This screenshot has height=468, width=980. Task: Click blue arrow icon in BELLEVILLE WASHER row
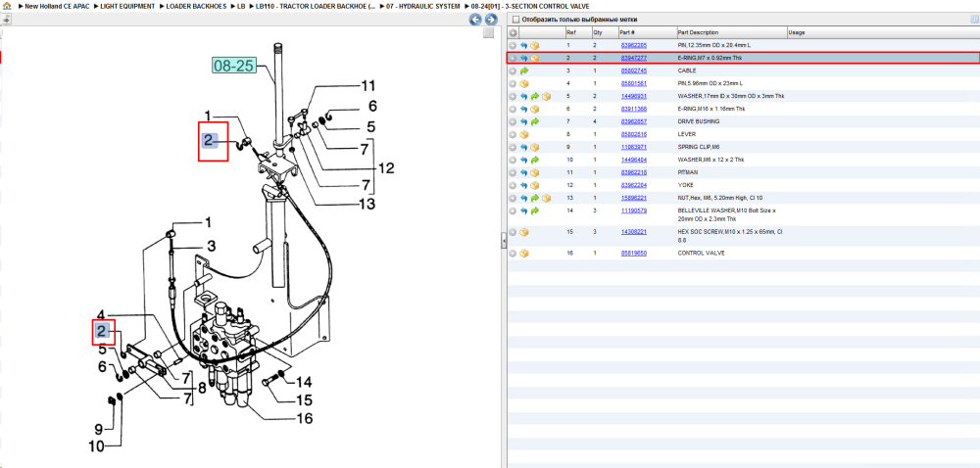point(523,211)
